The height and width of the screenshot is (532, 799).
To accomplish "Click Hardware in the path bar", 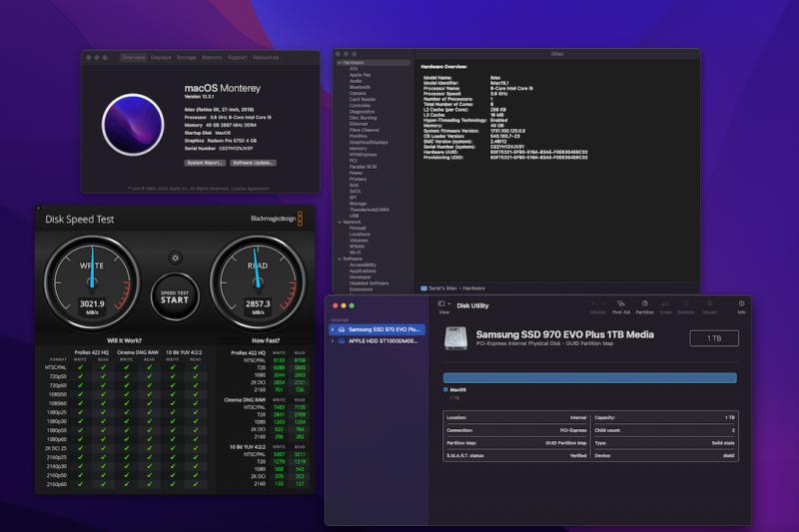I will [473, 288].
